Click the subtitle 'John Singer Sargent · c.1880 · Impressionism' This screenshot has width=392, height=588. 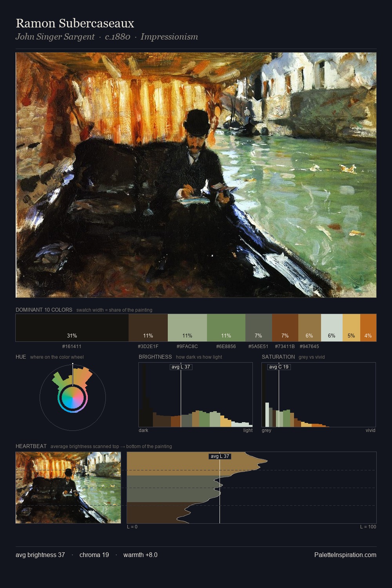click(x=107, y=37)
